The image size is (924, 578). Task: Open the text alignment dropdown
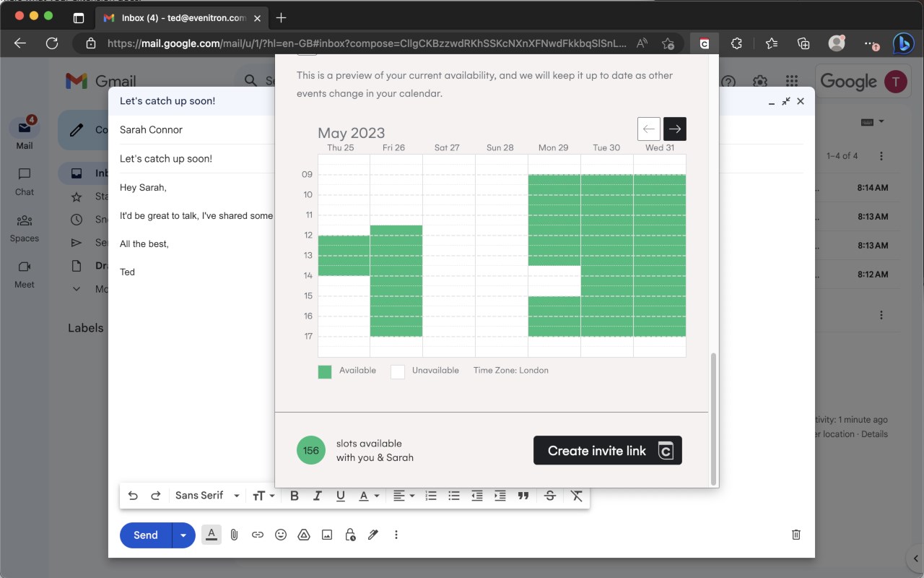pyautogui.click(x=404, y=496)
